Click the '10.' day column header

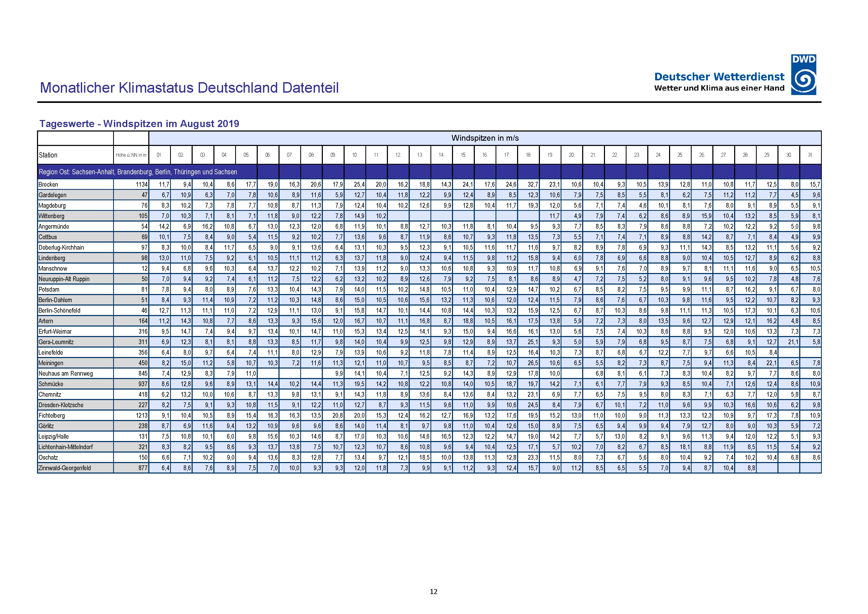click(355, 155)
